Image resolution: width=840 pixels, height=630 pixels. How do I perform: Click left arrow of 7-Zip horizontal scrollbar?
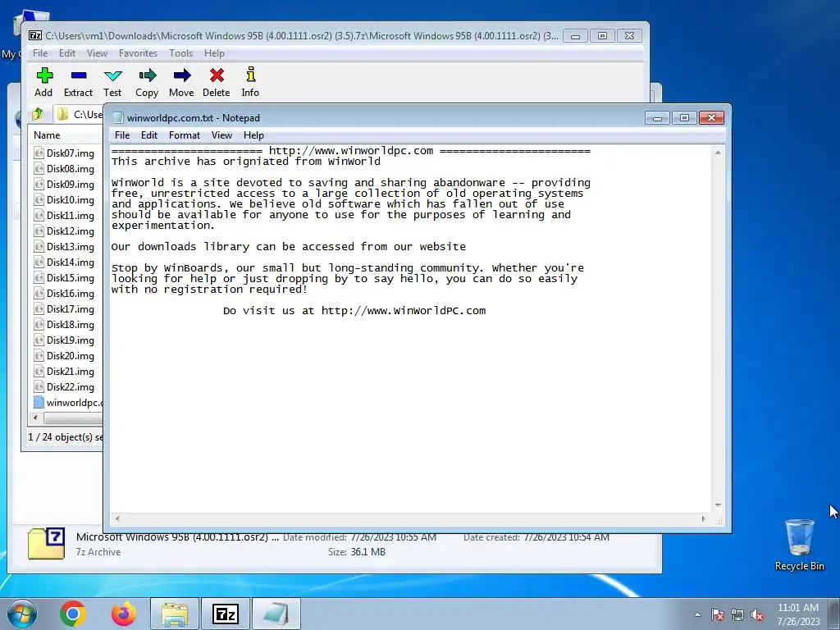[x=35, y=418]
